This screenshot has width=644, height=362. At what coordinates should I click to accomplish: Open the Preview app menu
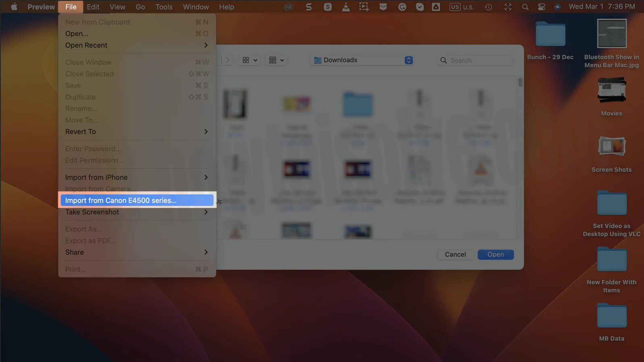point(41,7)
